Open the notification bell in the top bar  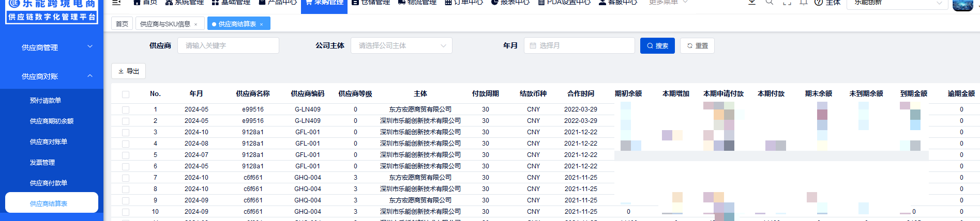pyautogui.click(x=804, y=2)
